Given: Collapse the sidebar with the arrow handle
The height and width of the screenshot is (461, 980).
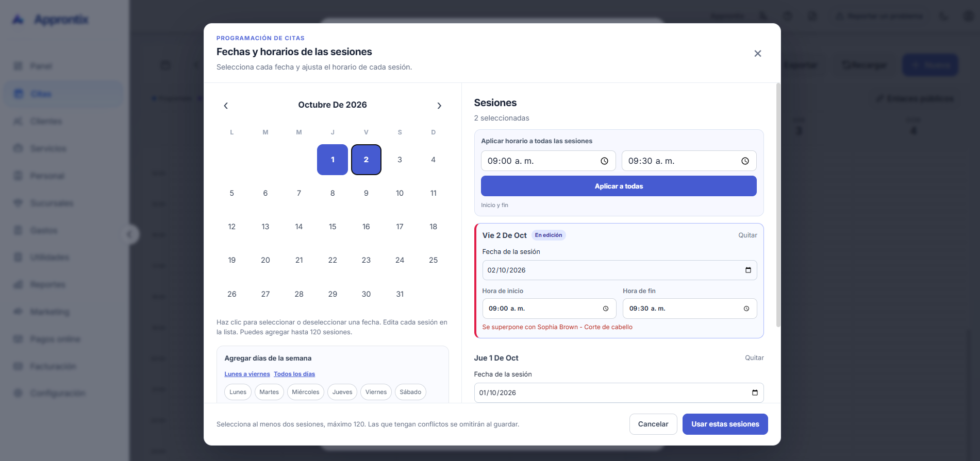Looking at the screenshot, I should point(129,235).
